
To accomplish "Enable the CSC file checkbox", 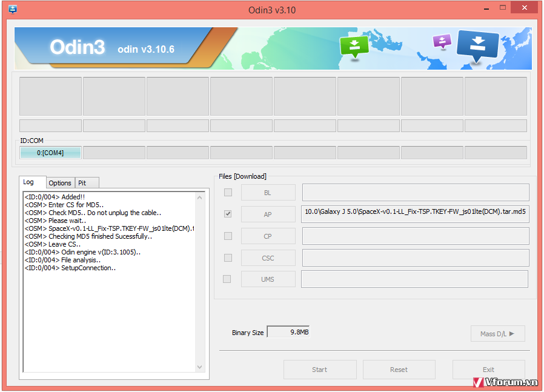I will click(x=228, y=257).
